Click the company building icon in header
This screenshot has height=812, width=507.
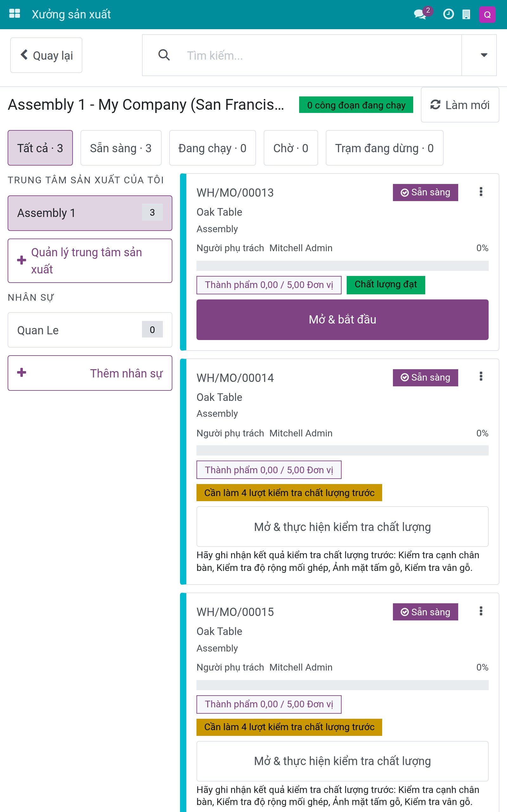[x=466, y=14]
